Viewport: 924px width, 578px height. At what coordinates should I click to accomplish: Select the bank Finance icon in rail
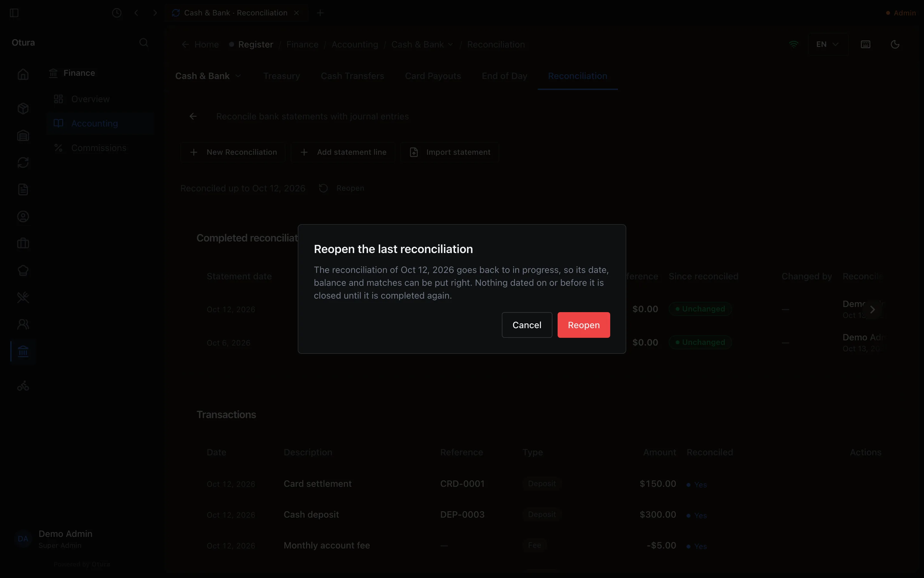point(23,351)
